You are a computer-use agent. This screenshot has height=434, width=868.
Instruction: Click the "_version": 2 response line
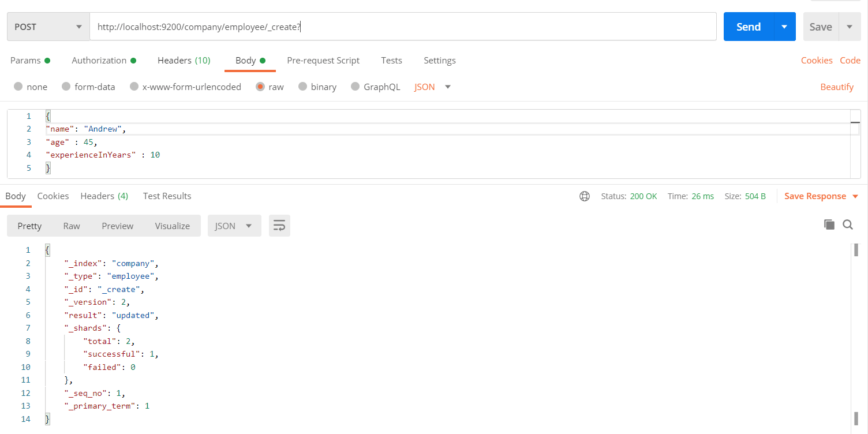pos(97,302)
